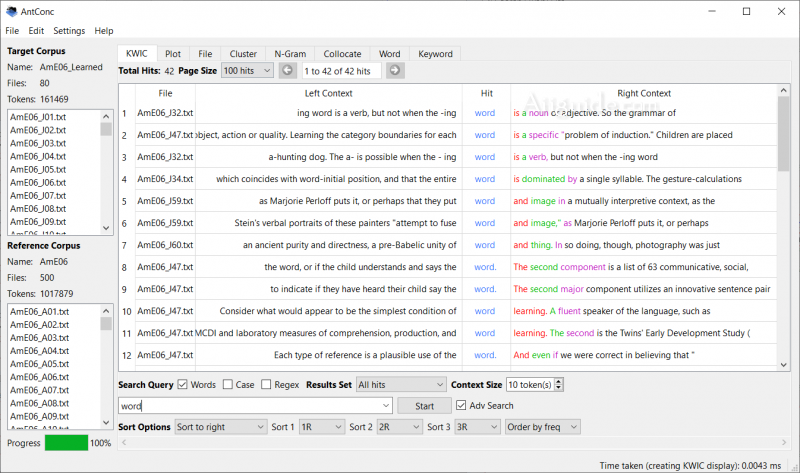The image size is (800, 473).
Task: Open the Page Size dropdown
Action: pos(247,70)
